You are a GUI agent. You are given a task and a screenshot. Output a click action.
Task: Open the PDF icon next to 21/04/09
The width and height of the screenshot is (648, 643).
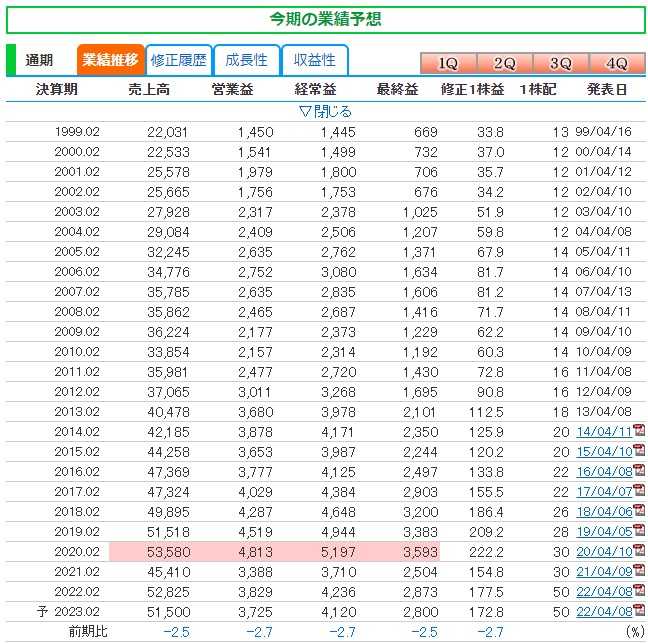pos(638,571)
